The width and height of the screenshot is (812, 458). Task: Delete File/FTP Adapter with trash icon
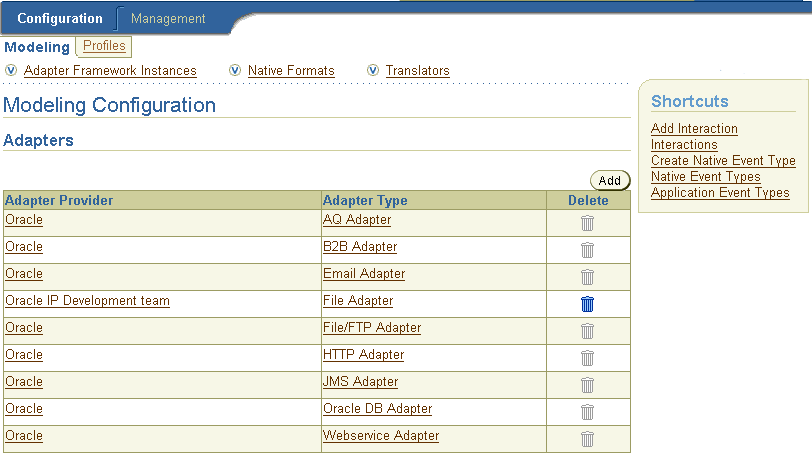[x=587, y=331]
